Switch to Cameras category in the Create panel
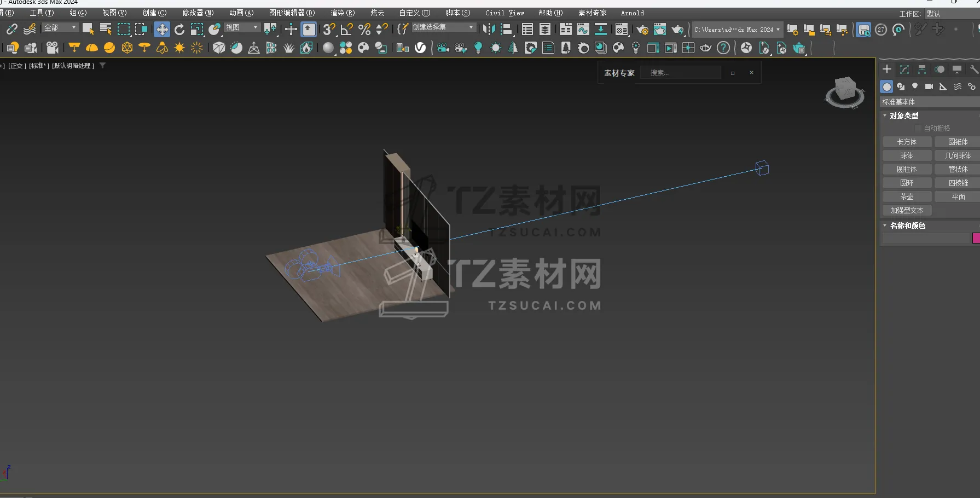Screen dimensions: 980x498 coord(929,86)
